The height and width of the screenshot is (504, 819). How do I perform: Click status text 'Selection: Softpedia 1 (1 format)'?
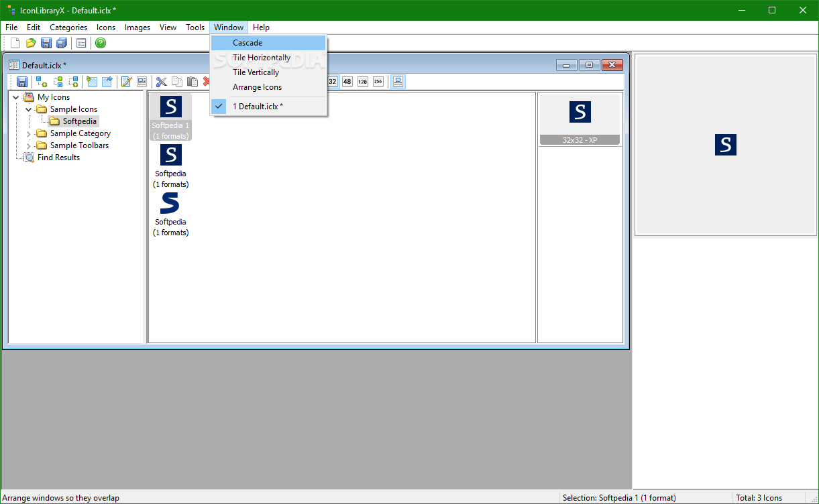[x=619, y=498]
